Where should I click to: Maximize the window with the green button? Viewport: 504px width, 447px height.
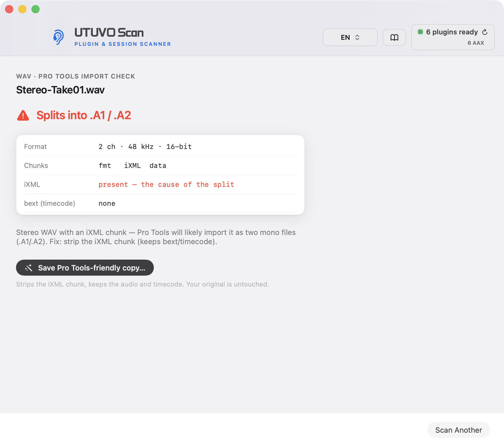pyautogui.click(x=36, y=9)
